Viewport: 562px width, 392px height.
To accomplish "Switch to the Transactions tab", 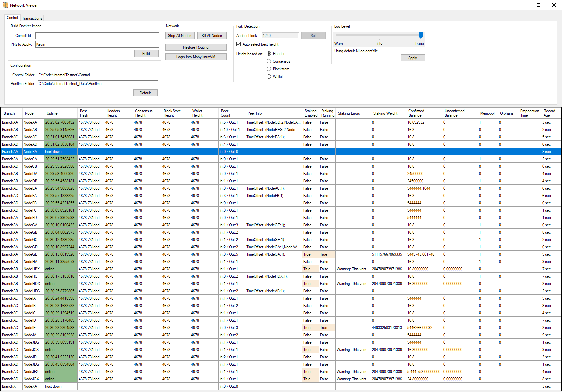I will click(x=32, y=18).
